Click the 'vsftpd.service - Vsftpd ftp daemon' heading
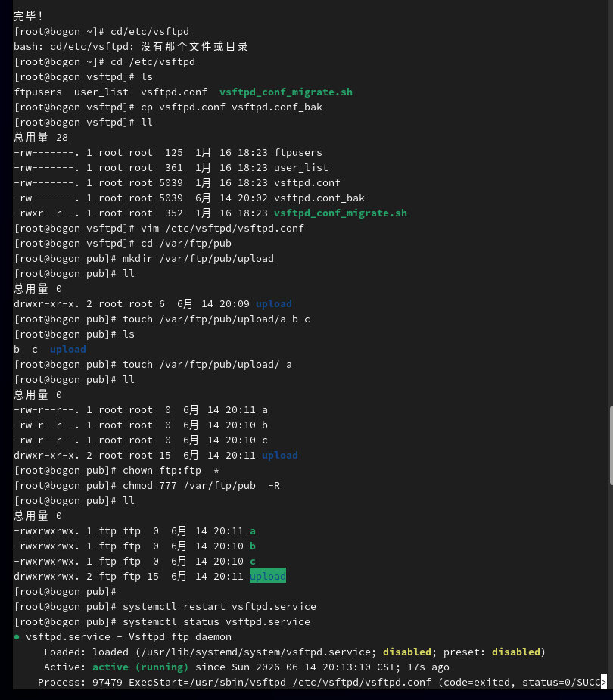 pos(129,637)
